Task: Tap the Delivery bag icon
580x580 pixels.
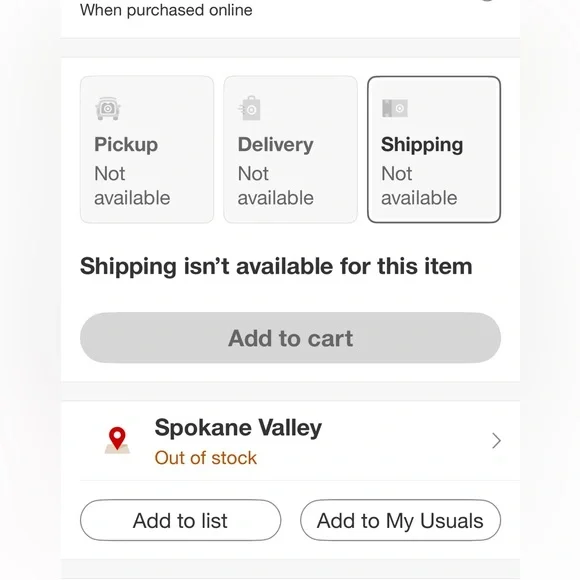Action: coord(249,108)
